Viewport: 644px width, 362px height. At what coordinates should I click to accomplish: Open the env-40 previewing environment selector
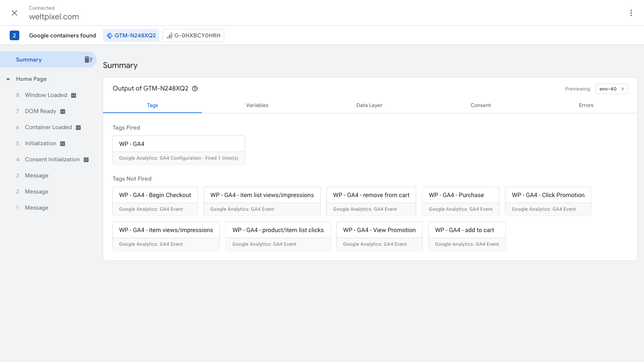tap(611, 89)
